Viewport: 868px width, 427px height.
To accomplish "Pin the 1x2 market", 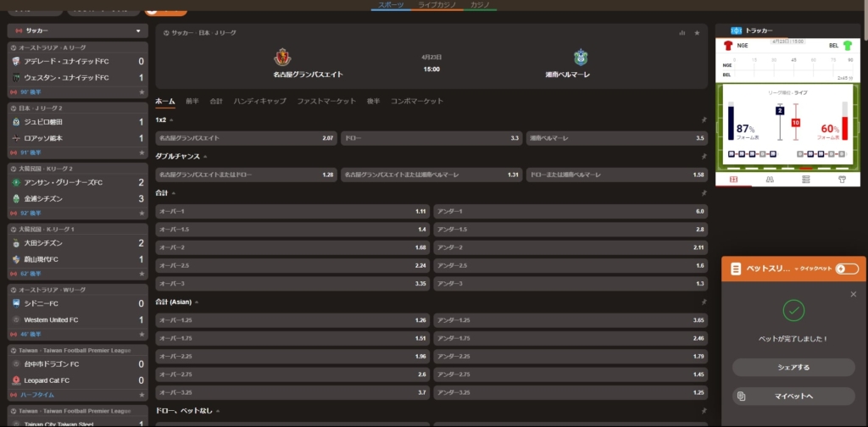I will click(704, 120).
